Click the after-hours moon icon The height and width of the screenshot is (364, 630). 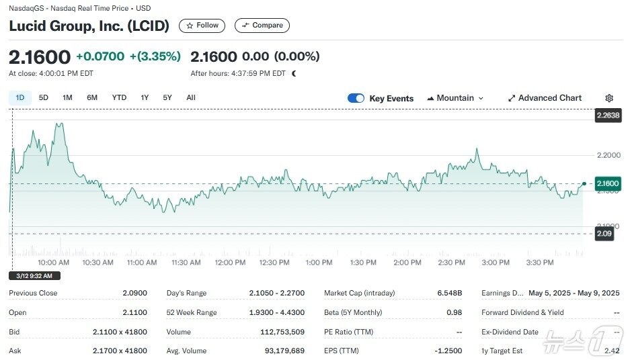[x=294, y=73]
